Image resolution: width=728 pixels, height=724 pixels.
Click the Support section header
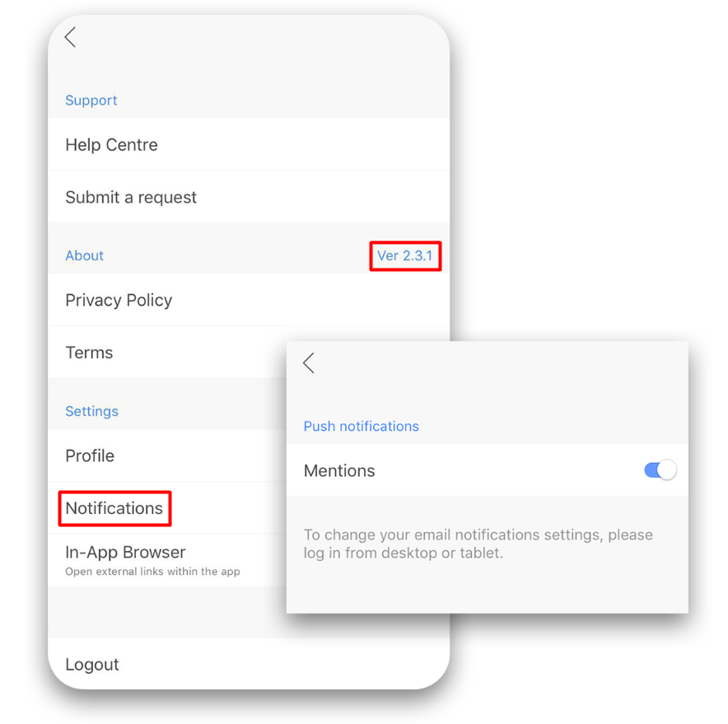[x=91, y=100]
